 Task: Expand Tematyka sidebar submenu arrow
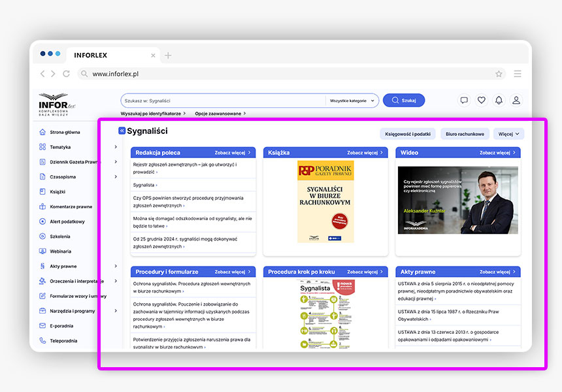(116, 147)
